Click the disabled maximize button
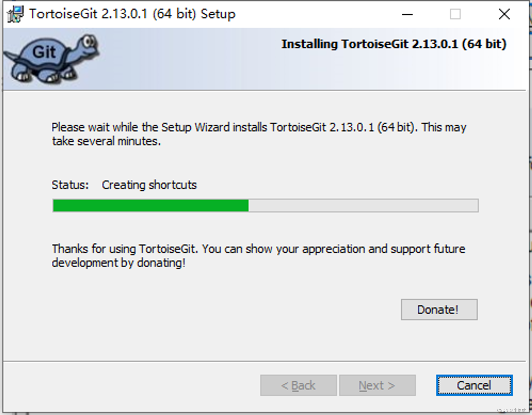Viewport: 532px width, 415px height. 455,14
